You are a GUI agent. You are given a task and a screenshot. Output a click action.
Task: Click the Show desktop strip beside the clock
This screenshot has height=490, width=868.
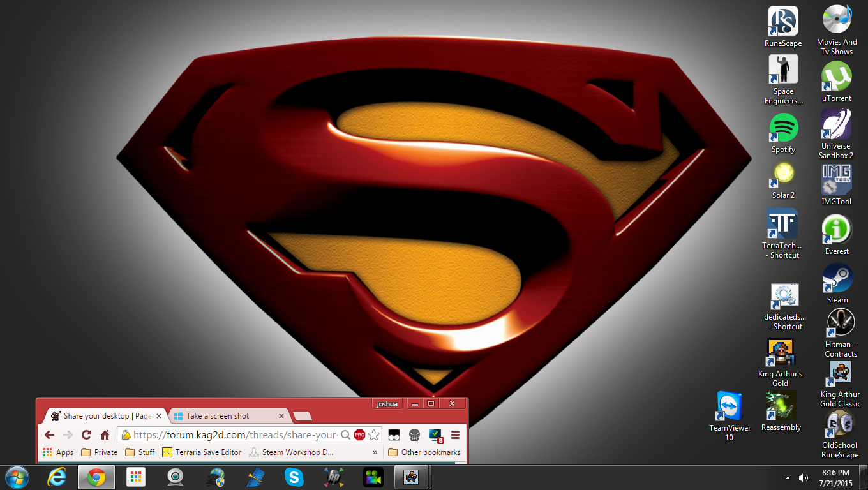pos(864,477)
